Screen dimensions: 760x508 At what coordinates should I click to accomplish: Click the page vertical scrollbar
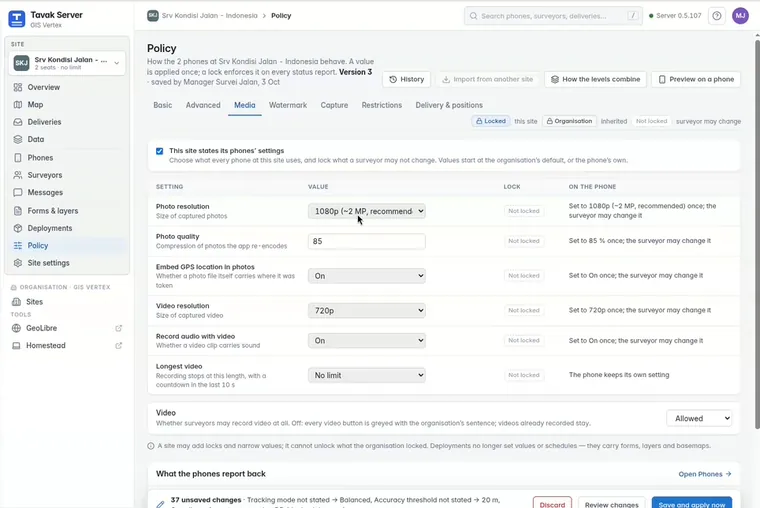coord(757,234)
